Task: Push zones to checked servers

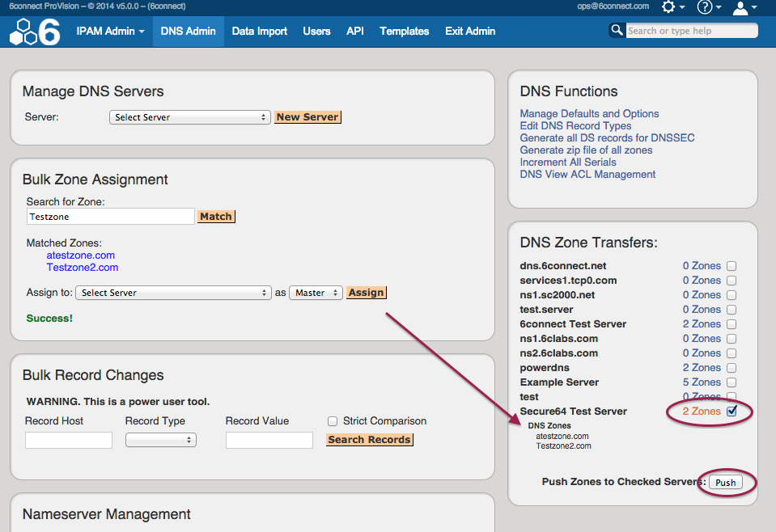Action: pos(726,483)
